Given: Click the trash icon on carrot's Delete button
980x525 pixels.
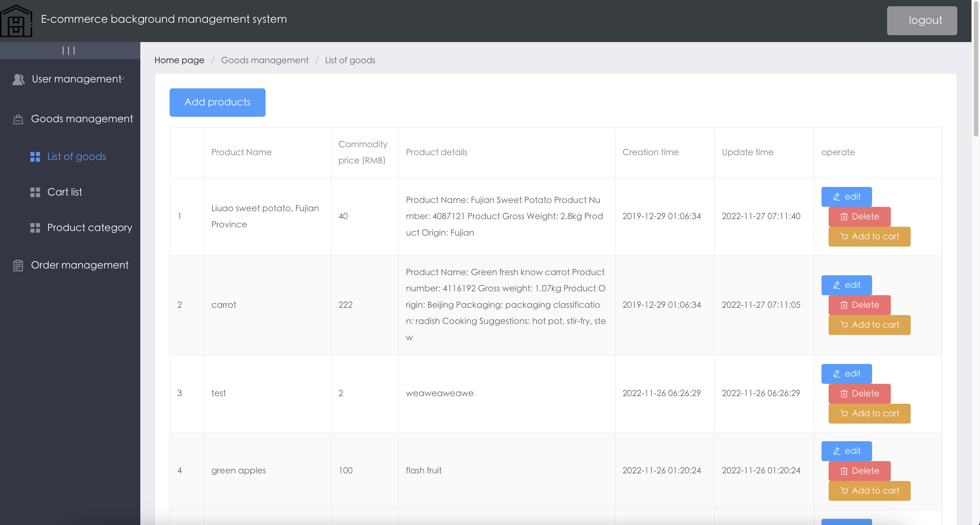Looking at the screenshot, I should pos(844,305).
